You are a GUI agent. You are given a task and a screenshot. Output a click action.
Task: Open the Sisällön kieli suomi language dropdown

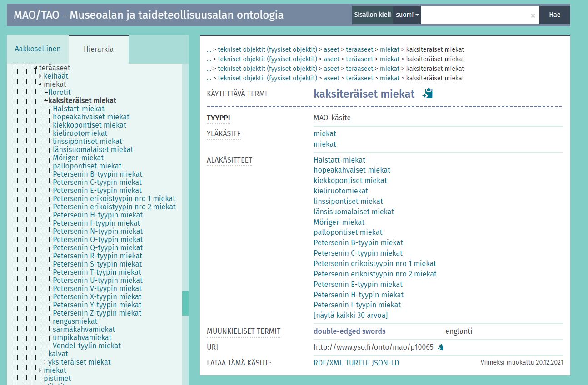pos(407,15)
